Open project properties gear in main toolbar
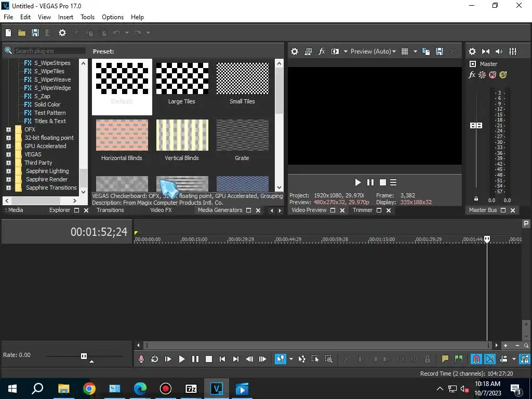Viewport: 532px width, 399px height. (62, 33)
